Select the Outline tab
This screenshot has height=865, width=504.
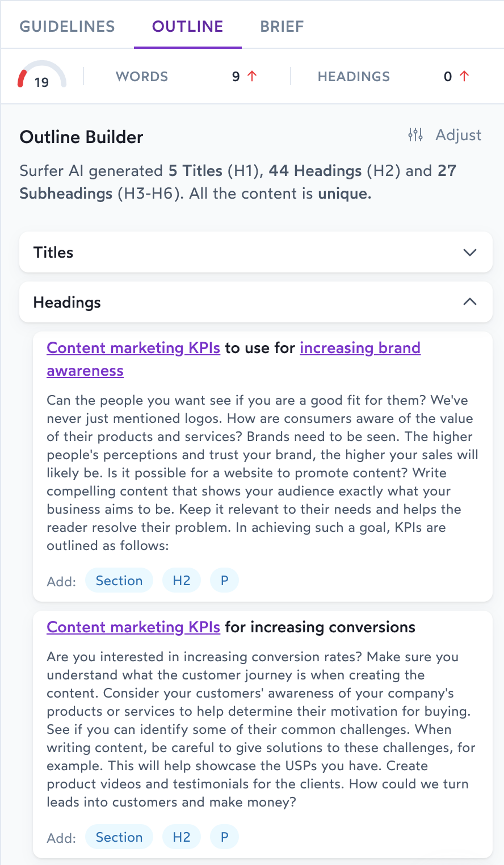(x=187, y=26)
